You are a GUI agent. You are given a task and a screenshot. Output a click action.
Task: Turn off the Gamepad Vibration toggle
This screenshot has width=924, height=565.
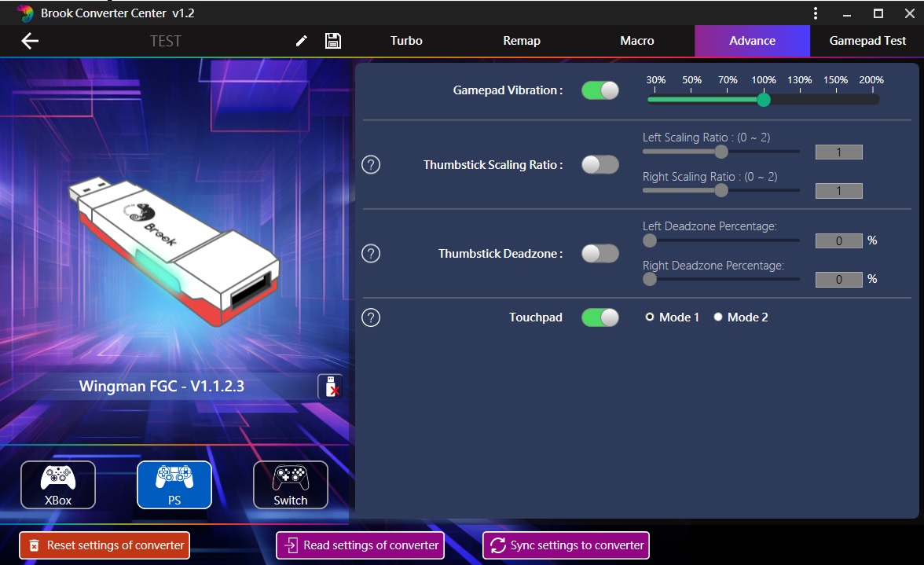(600, 90)
